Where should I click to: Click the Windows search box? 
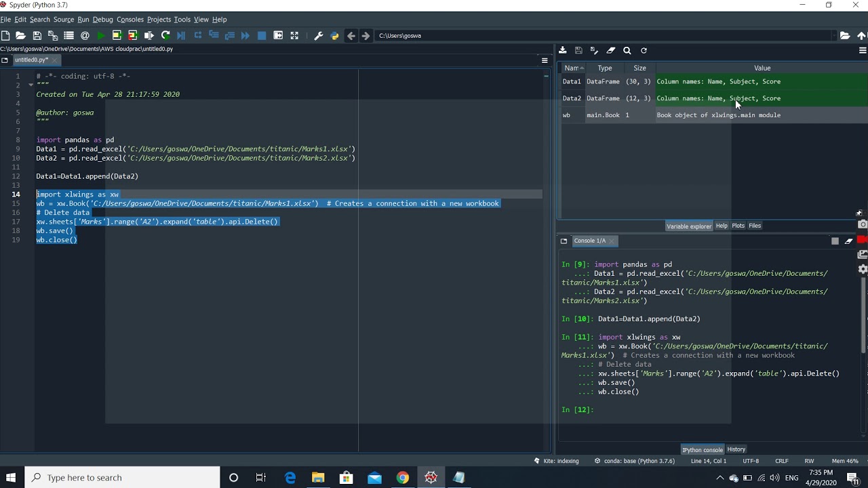pos(123,478)
